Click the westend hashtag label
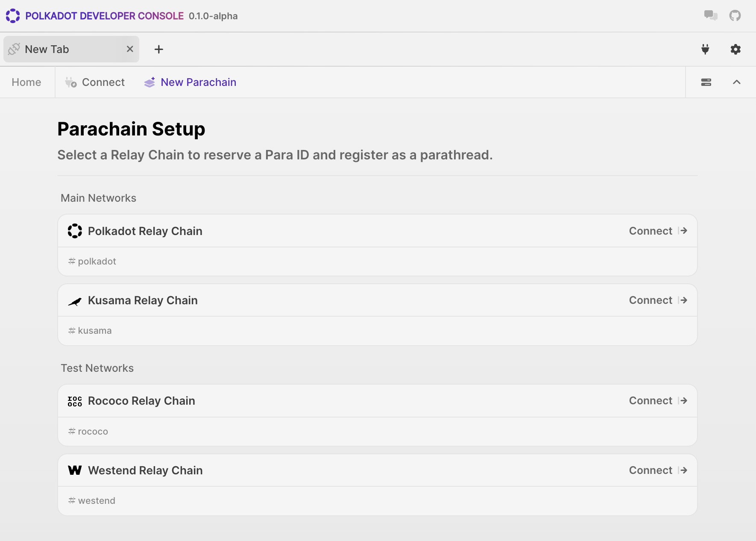Screen dimensions: 756x541 tap(92, 501)
